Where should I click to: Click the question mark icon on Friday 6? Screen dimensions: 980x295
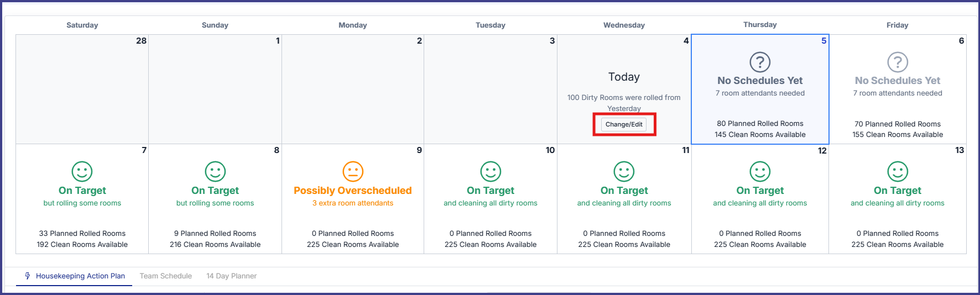pyautogui.click(x=898, y=62)
